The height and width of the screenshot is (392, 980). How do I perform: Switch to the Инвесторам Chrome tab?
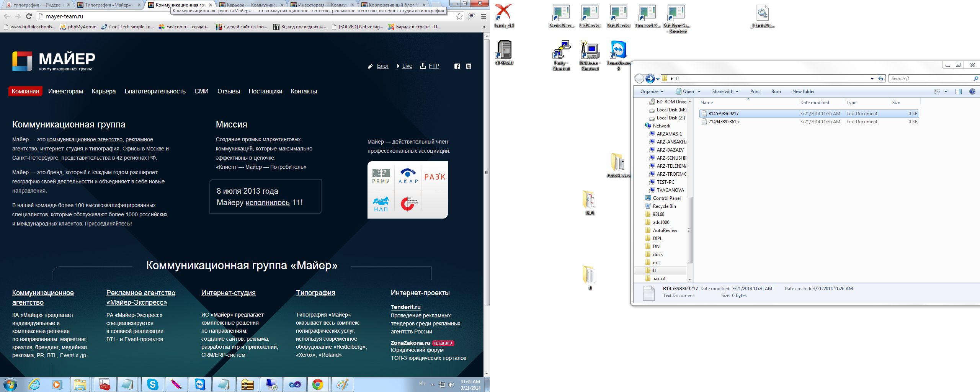(322, 5)
